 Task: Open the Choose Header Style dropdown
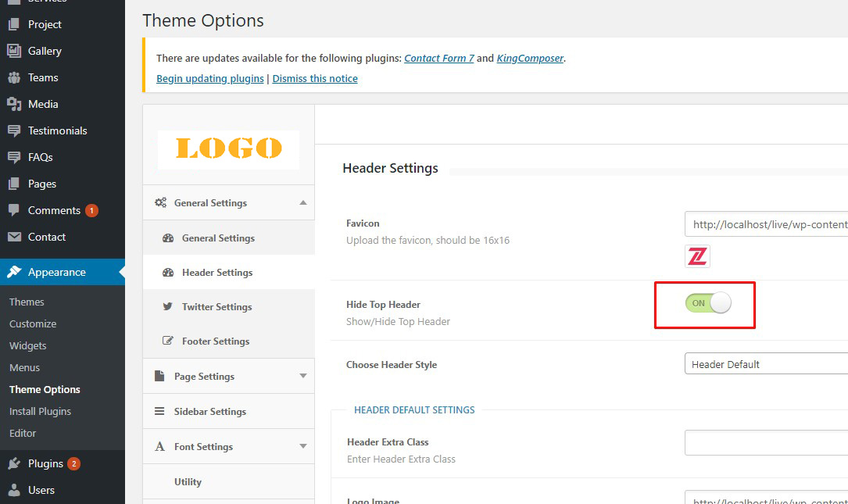(766, 364)
